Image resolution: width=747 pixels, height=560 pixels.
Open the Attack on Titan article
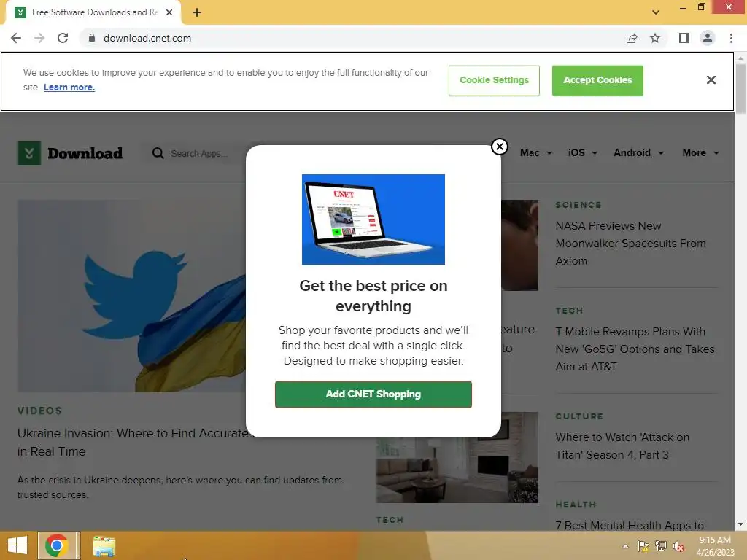pyautogui.click(x=622, y=446)
